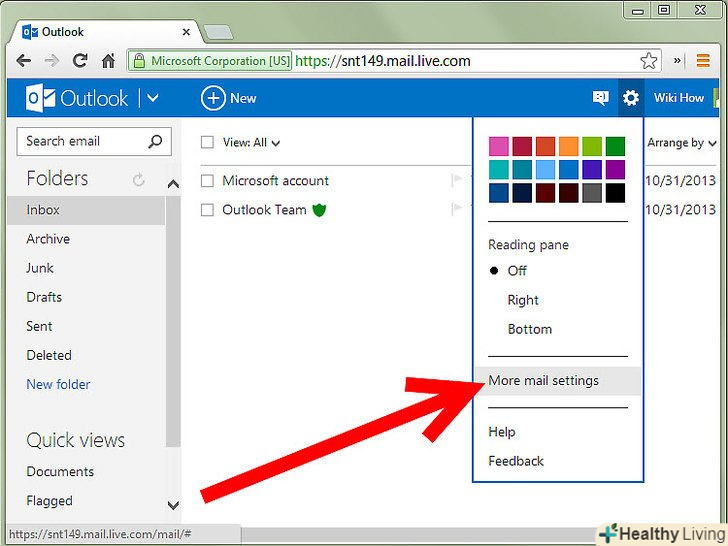Open the Junk folder

click(x=40, y=268)
